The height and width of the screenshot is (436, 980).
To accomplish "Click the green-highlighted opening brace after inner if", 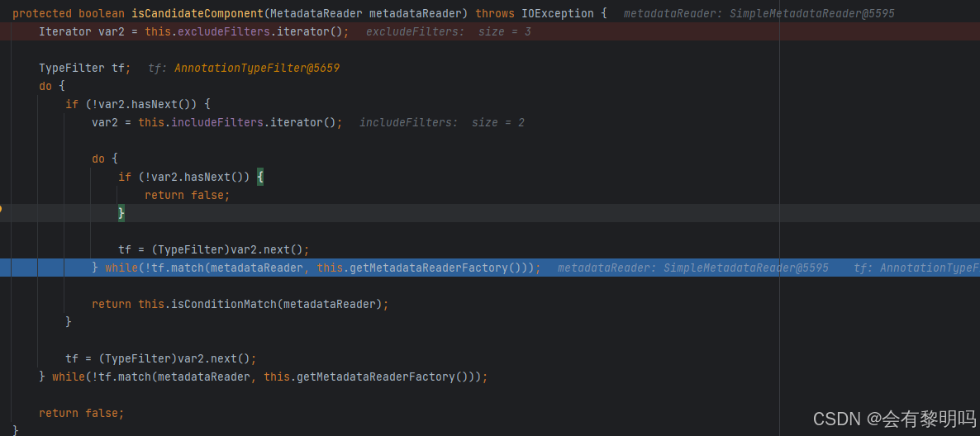I will click(x=260, y=177).
